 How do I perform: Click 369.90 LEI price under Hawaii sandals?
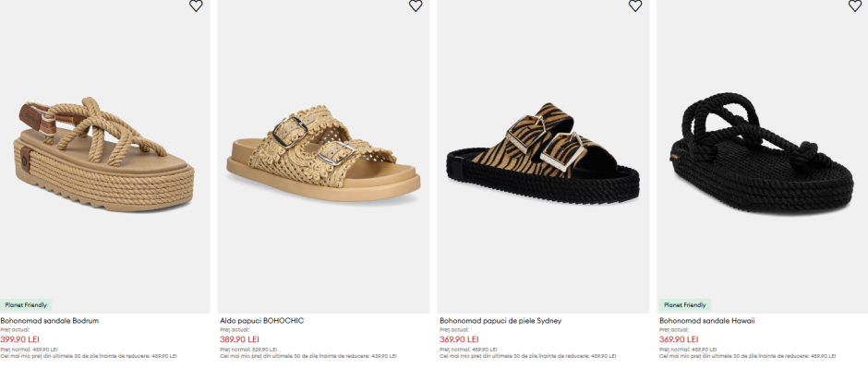680,339
